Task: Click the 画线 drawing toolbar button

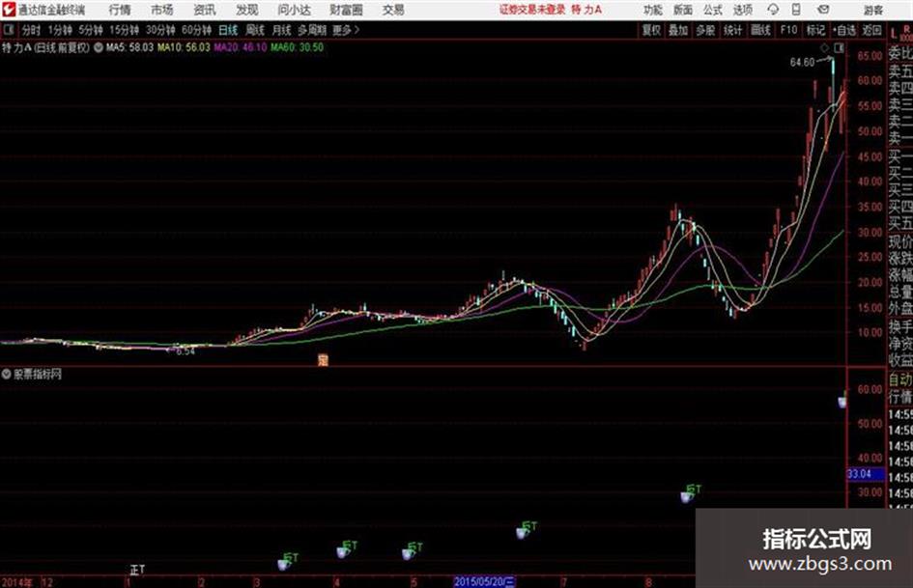Action: tap(760, 30)
